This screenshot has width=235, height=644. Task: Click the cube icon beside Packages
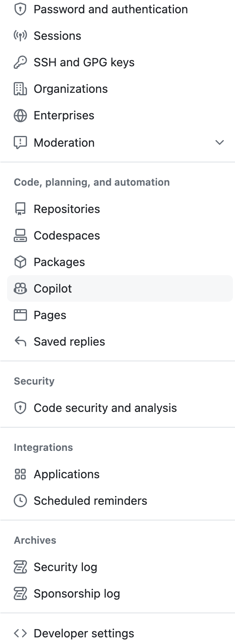click(20, 262)
